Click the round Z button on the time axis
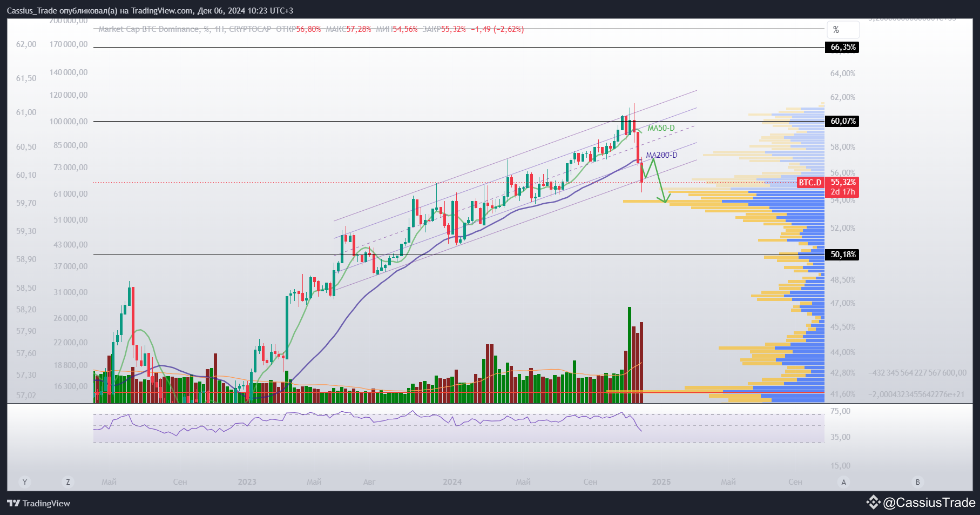Viewport: 980px width, 515px height. pos(67,482)
